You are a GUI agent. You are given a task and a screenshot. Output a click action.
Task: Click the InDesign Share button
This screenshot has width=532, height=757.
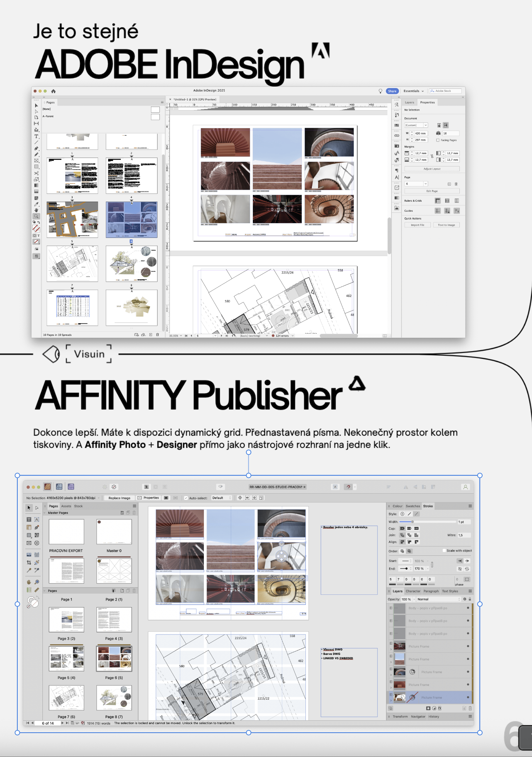[x=392, y=91]
